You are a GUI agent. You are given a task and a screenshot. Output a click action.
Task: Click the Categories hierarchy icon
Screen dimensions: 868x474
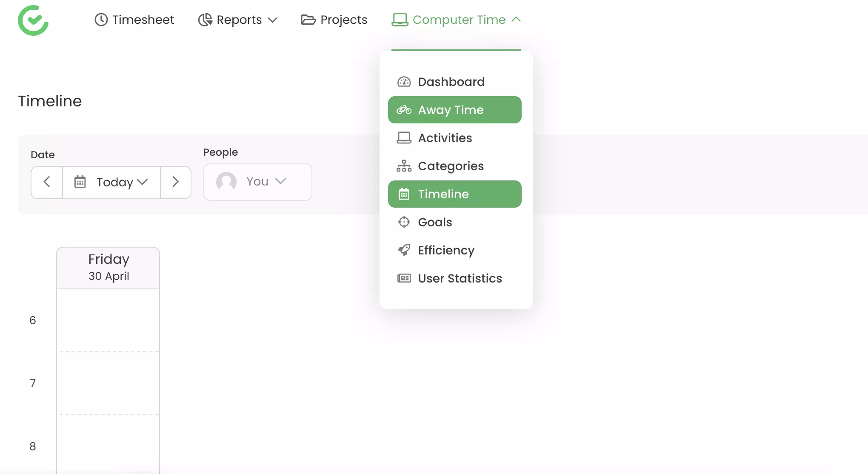point(403,166)
